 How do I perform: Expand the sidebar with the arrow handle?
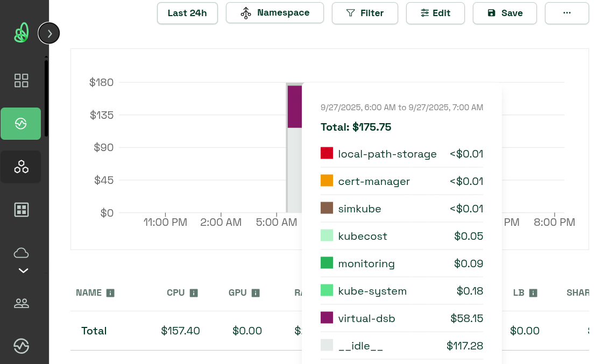tap(48, 33)
